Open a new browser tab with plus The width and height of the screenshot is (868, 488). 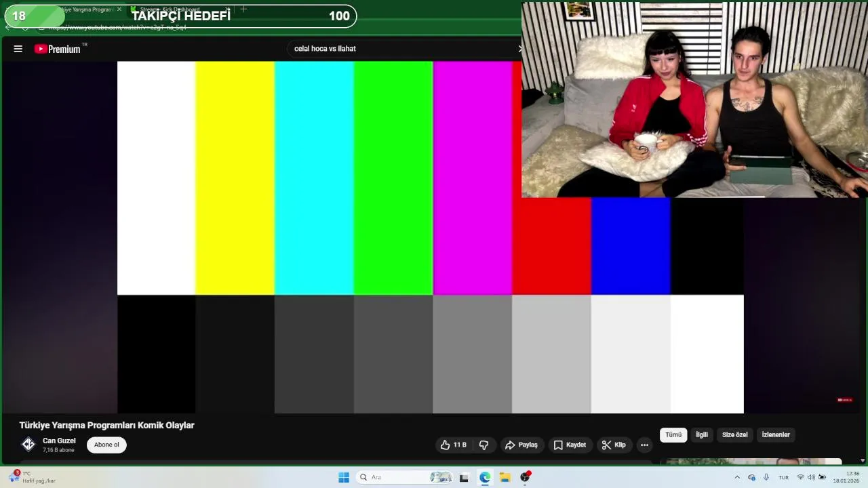point(243,9)
